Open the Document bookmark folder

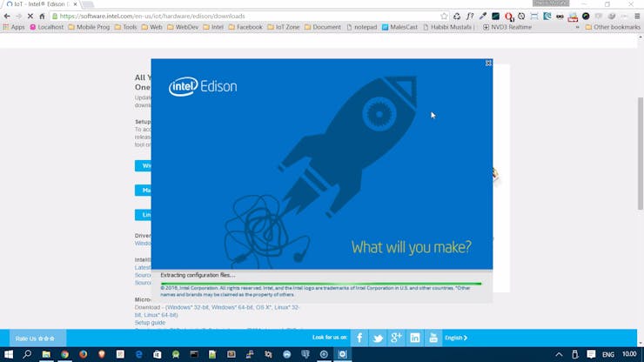(323, 27)
